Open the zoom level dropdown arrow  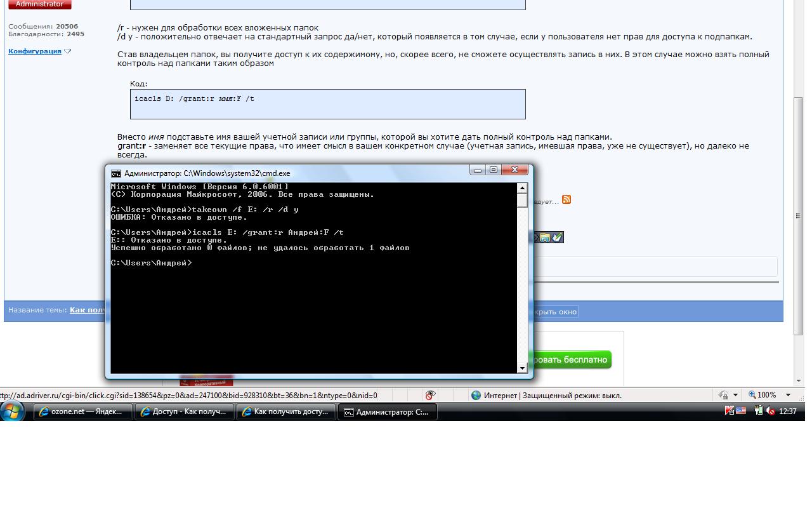(x=788, y=395)
